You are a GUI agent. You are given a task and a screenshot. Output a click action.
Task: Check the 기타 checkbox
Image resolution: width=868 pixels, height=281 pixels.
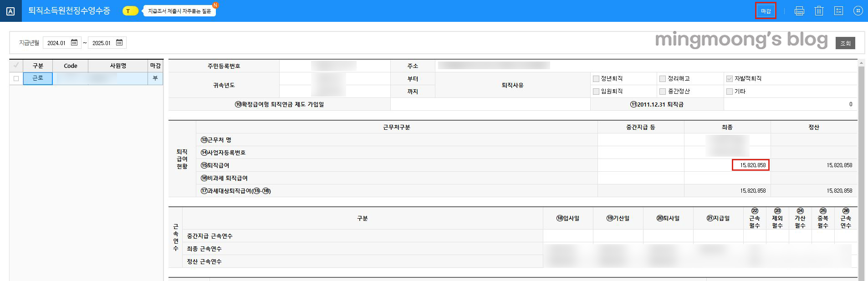click(x=730, y=92)
